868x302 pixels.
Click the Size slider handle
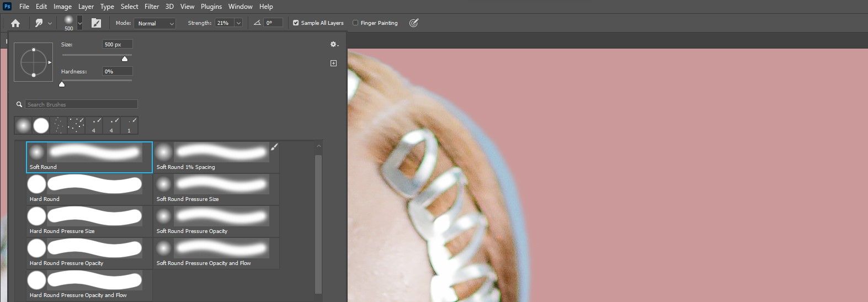pos(125,59)
